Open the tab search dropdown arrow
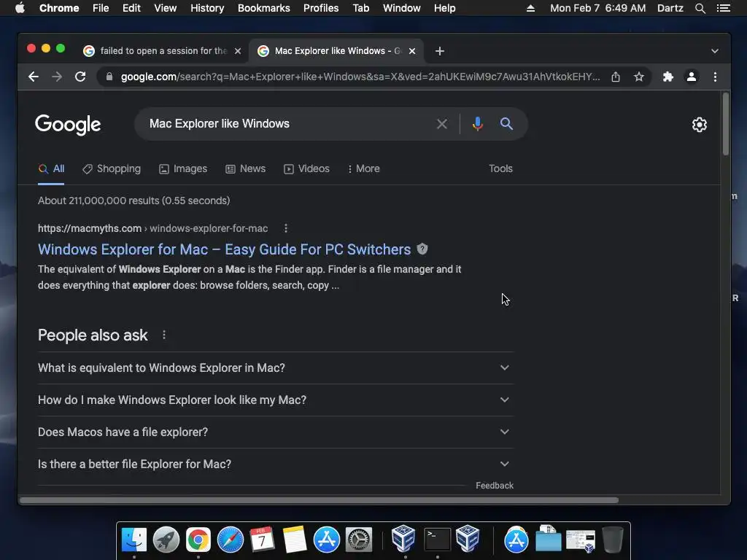The width and height of the screenshot is (747, 560). [x=715, y=51]
